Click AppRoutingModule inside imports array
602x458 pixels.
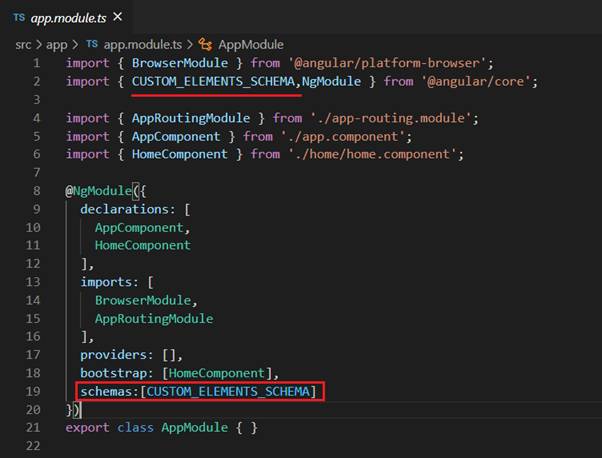click(x=154, y=319)
